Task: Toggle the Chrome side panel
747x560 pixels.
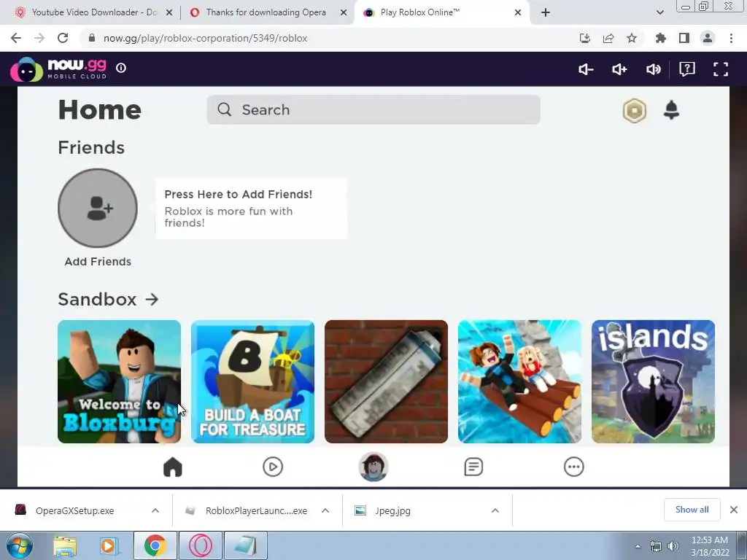Action: 684,38
